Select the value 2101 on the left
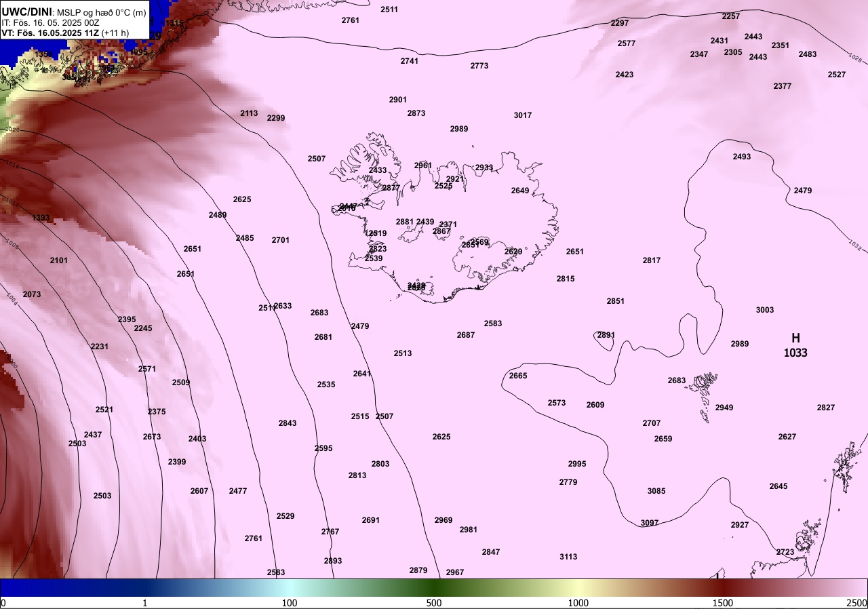Screen dimensions: 868x609 (x=59, y=260)
